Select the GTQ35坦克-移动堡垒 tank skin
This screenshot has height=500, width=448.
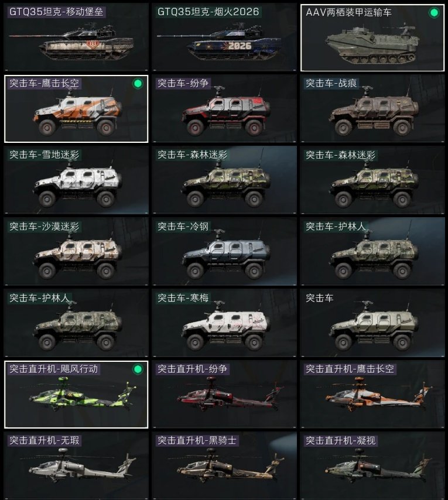(76, 37)
